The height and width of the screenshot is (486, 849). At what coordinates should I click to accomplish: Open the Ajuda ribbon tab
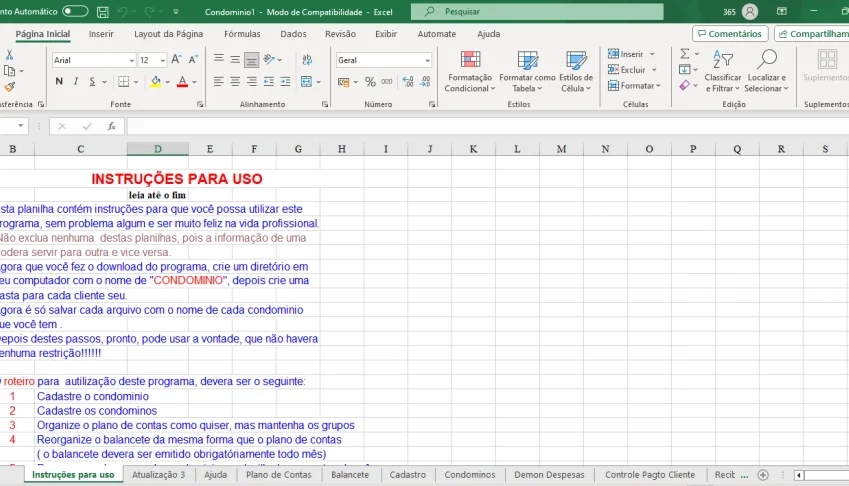(x=488, y=34)
